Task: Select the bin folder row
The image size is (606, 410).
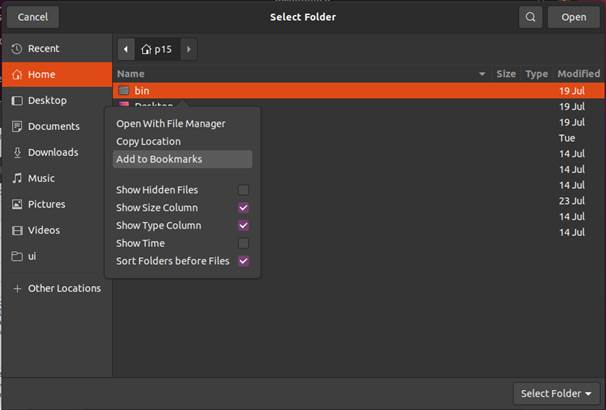Action: (358, 91)
